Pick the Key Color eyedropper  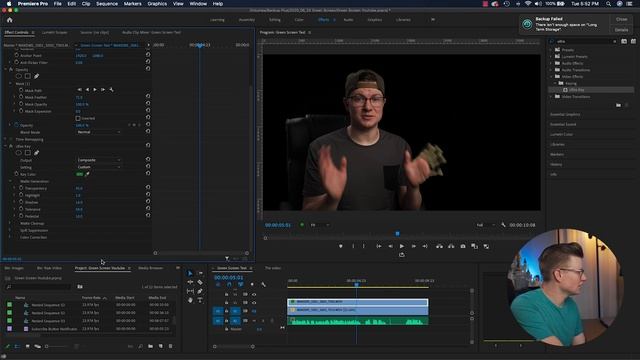click(x=87, y=174)
